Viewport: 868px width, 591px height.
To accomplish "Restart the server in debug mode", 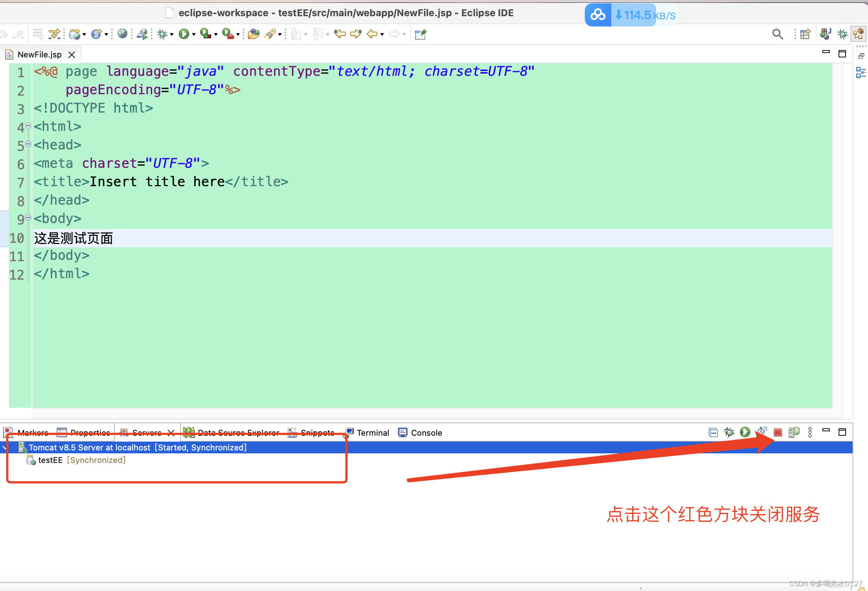I will [729, 432].
